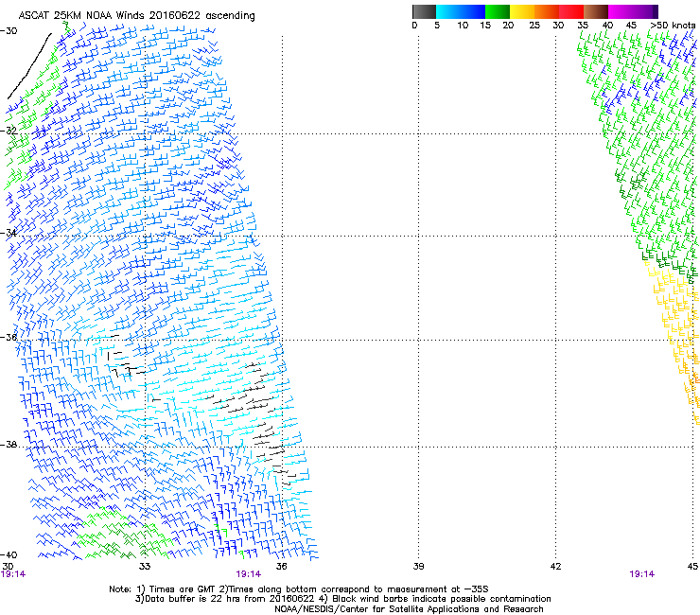The image size is (700, 615).
Task: Click the latitude label -36
Action: (9, 337)
